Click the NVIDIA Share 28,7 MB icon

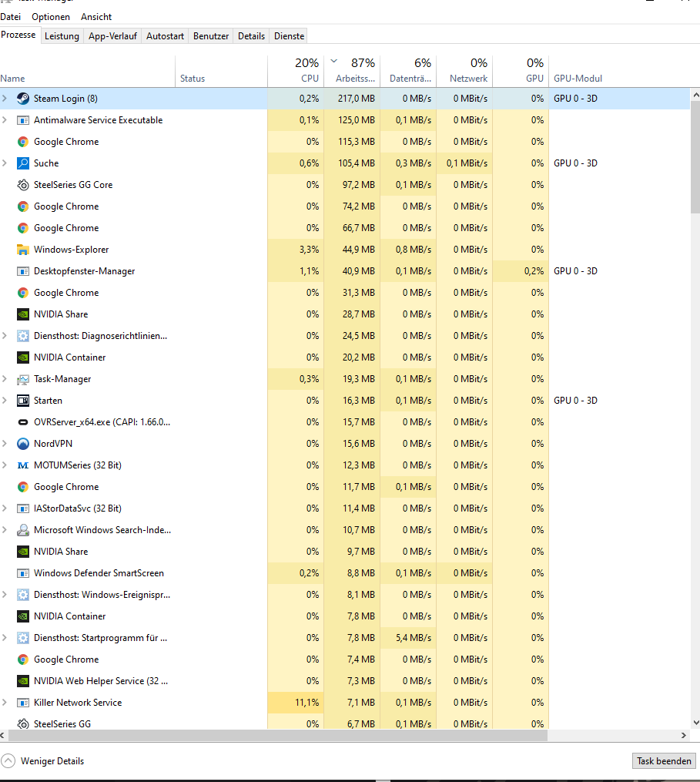[x=23, y=314]
